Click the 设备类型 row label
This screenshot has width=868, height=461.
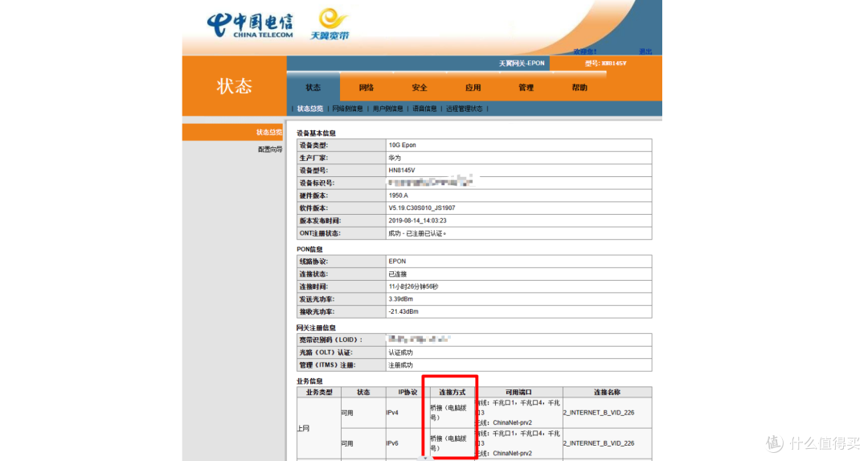[314, 145]
